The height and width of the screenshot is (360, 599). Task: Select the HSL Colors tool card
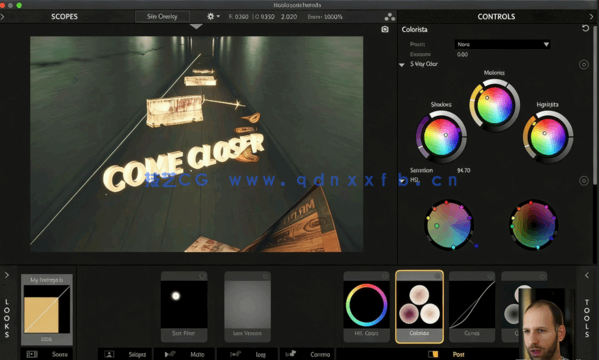tap(366, 307)
